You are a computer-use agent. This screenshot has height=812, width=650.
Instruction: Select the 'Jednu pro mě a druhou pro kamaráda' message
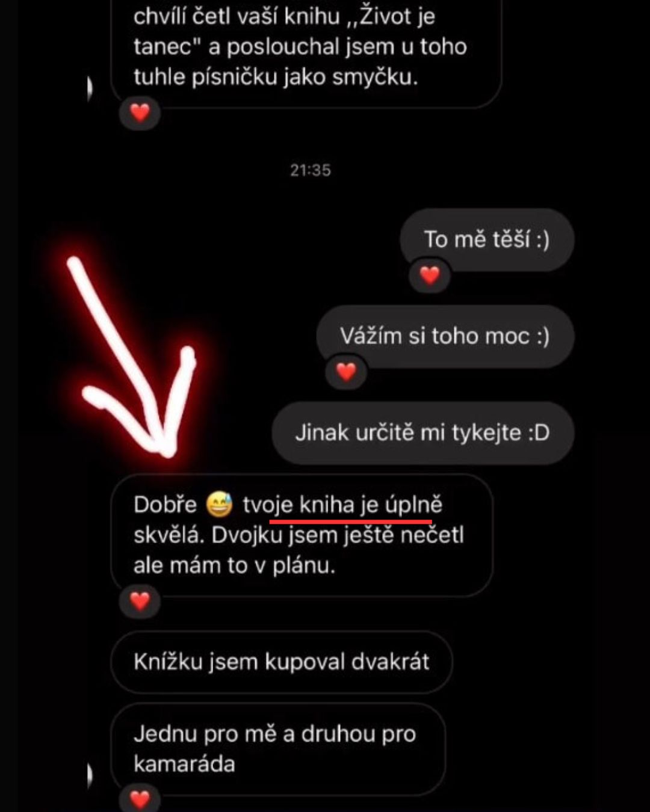[x=278, y=749]
